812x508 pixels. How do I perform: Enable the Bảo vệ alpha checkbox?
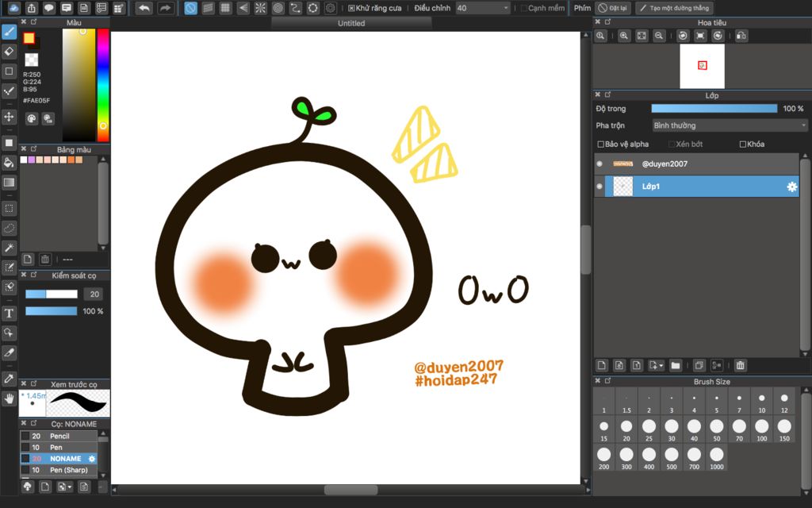point(601,144)
